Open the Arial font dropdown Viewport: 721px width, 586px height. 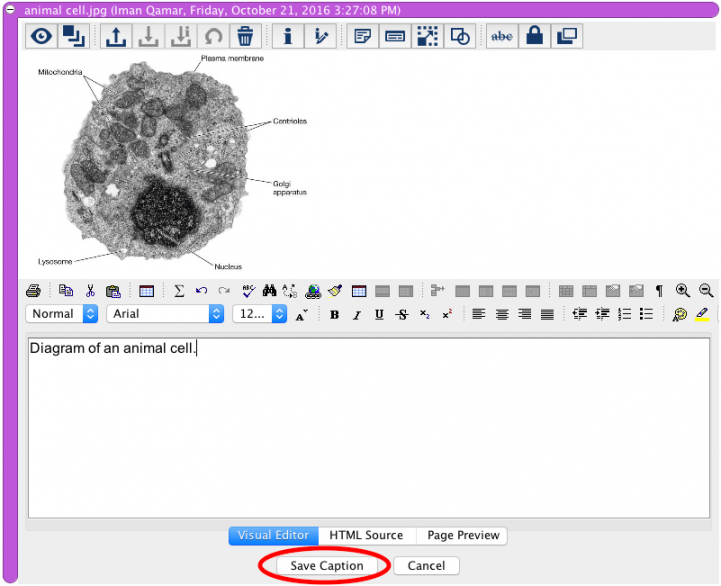point(165,314)
